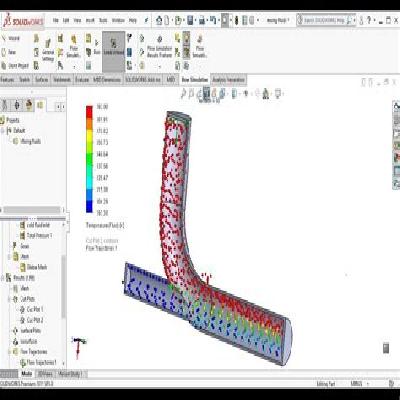Click the New document icon

coord(167,20)
